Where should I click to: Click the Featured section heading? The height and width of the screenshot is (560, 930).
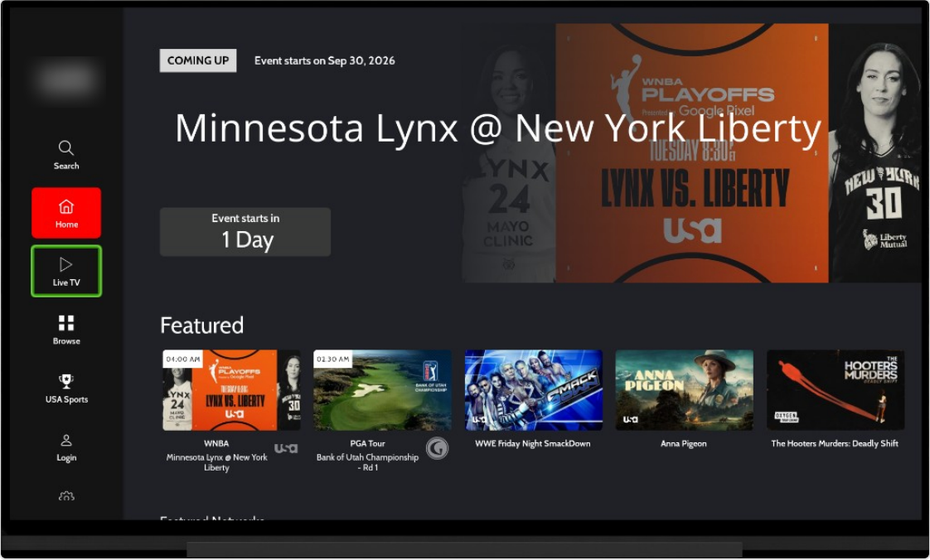[x=201, y=326]
